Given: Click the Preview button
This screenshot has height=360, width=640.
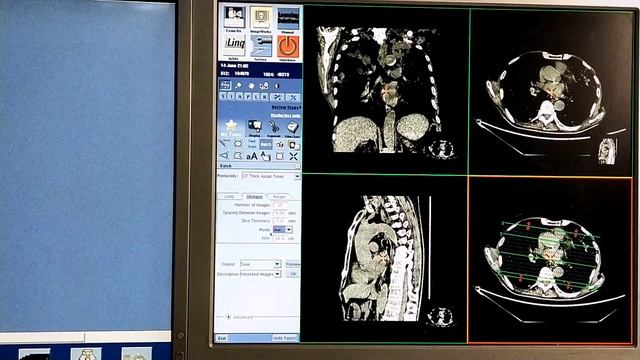Looking at the screenshot, I should [292, 264].
